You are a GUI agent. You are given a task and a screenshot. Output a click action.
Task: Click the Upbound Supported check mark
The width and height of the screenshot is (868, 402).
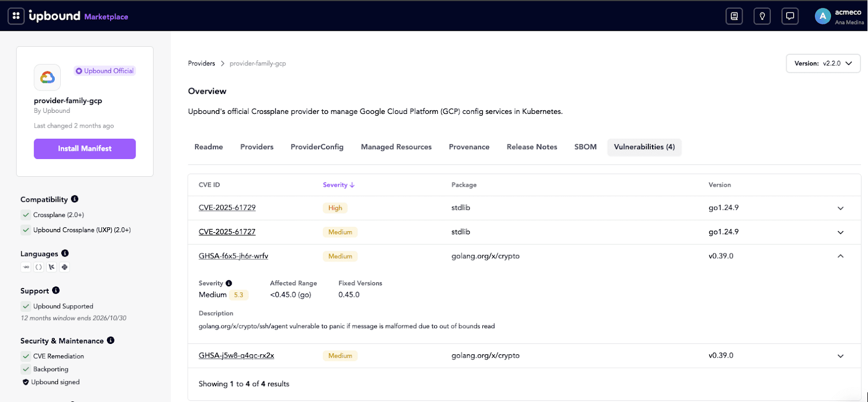[25, 306]
